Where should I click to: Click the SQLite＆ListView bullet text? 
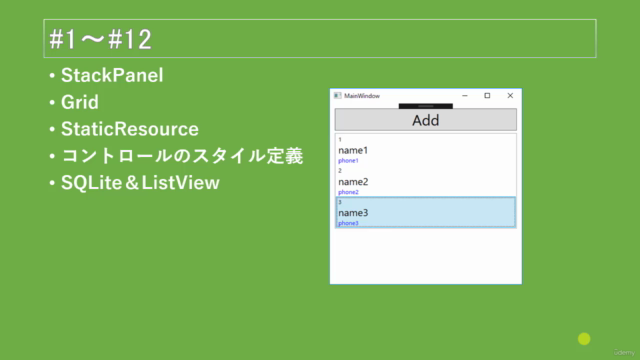pos(140,183)
